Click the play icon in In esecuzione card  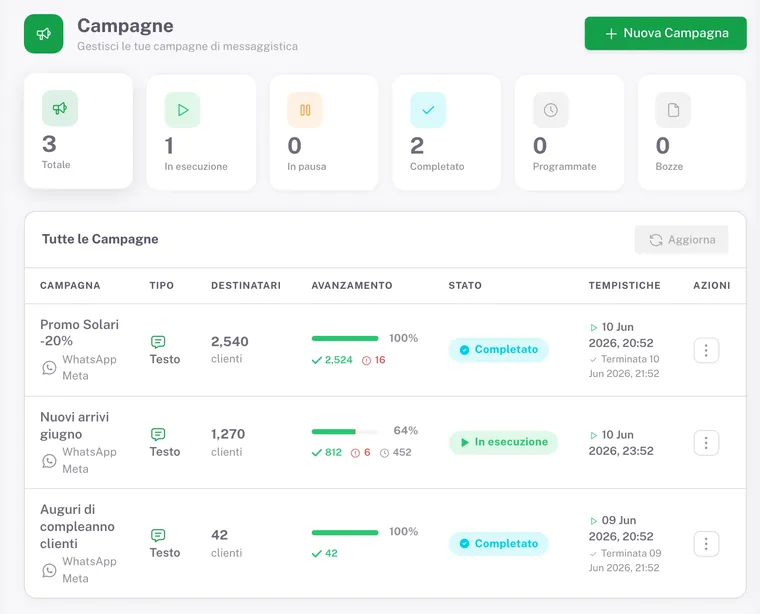(x=182, y=110)
